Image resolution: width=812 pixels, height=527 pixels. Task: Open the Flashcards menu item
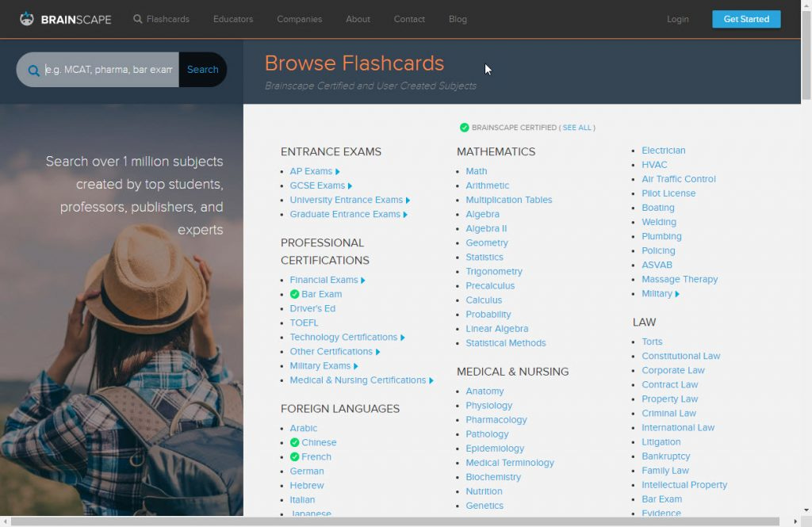point(168,19)
